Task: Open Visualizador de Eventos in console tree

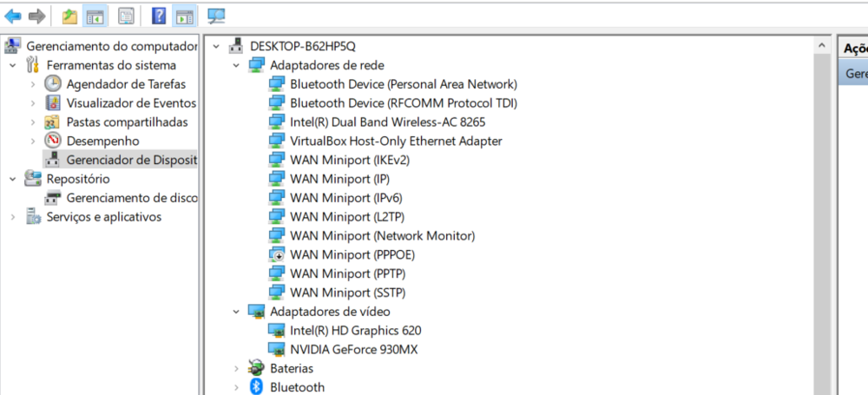Action: (131, 103)
